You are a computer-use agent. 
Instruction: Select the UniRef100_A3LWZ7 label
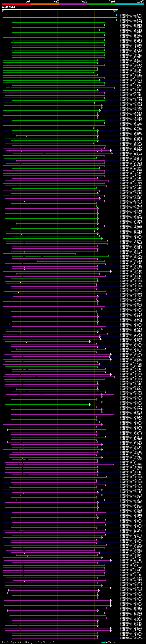[131, 110]
